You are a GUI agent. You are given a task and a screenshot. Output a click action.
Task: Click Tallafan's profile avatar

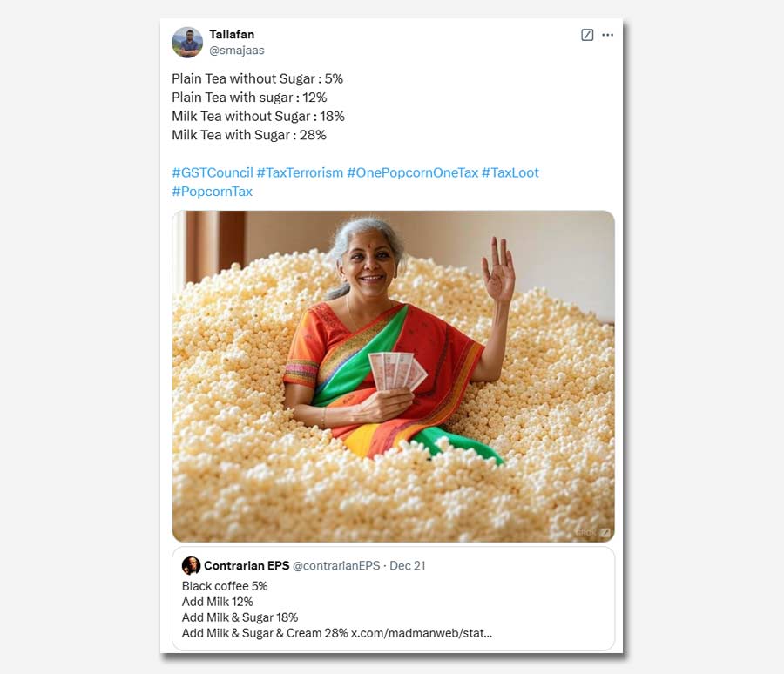(x=187, y=43)
